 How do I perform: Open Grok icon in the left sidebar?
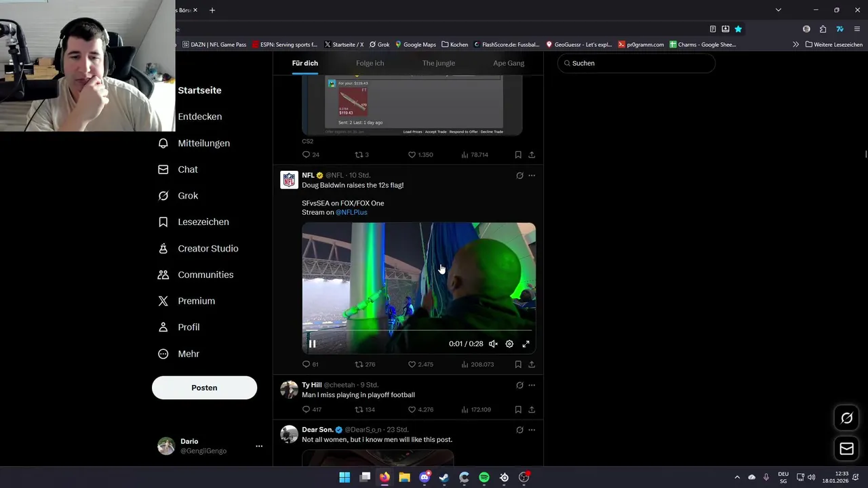pyautogui.click(x=163, y=196)
